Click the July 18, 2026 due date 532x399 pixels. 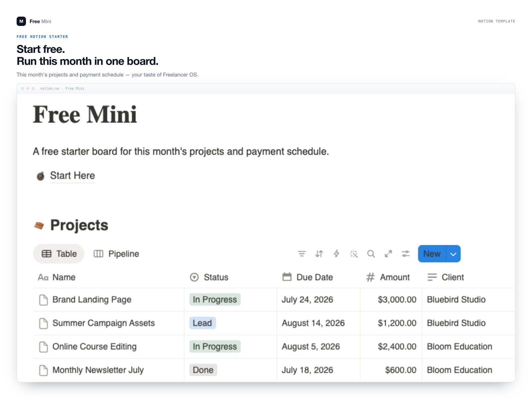coord(307,370)
